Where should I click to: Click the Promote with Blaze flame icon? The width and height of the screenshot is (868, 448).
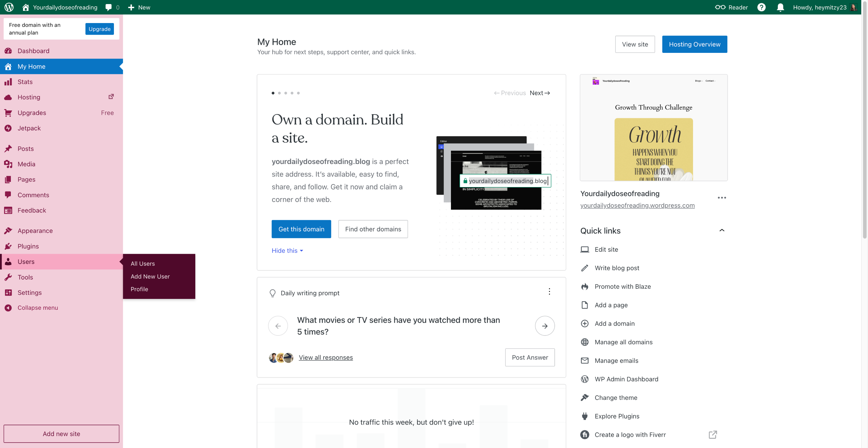(x=585, y=286)
